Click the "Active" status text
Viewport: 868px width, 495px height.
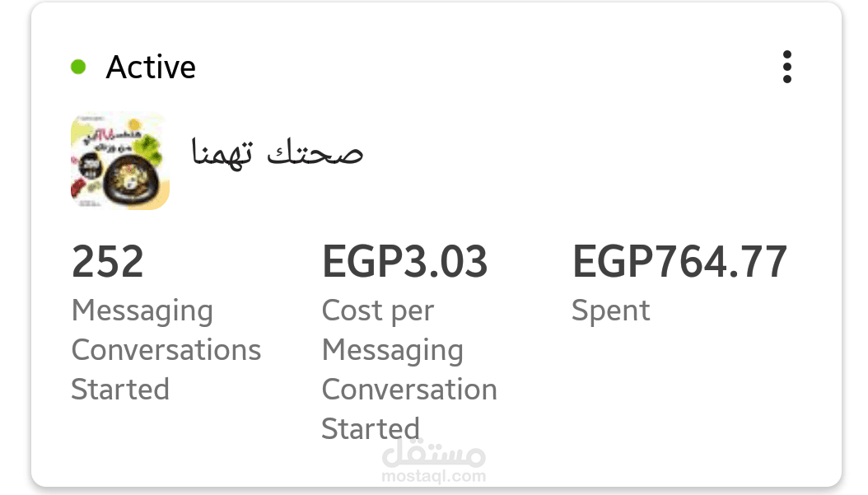pos(151,68)
